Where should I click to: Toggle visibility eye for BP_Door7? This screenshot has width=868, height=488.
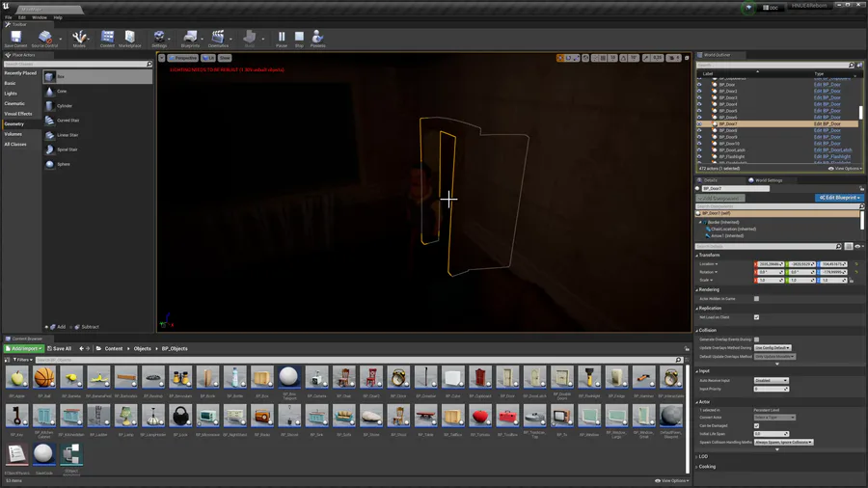[699, 124]
